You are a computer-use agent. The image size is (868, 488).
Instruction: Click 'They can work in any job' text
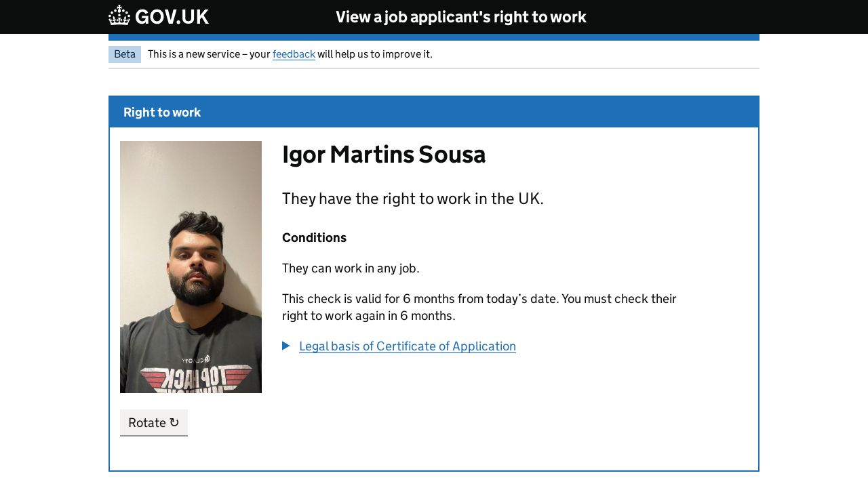[x=351, y=268]
